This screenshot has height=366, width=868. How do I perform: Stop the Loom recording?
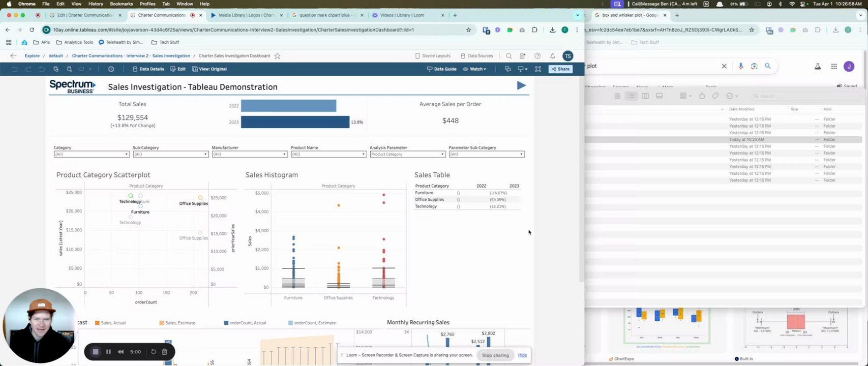[x=95, y=352]
